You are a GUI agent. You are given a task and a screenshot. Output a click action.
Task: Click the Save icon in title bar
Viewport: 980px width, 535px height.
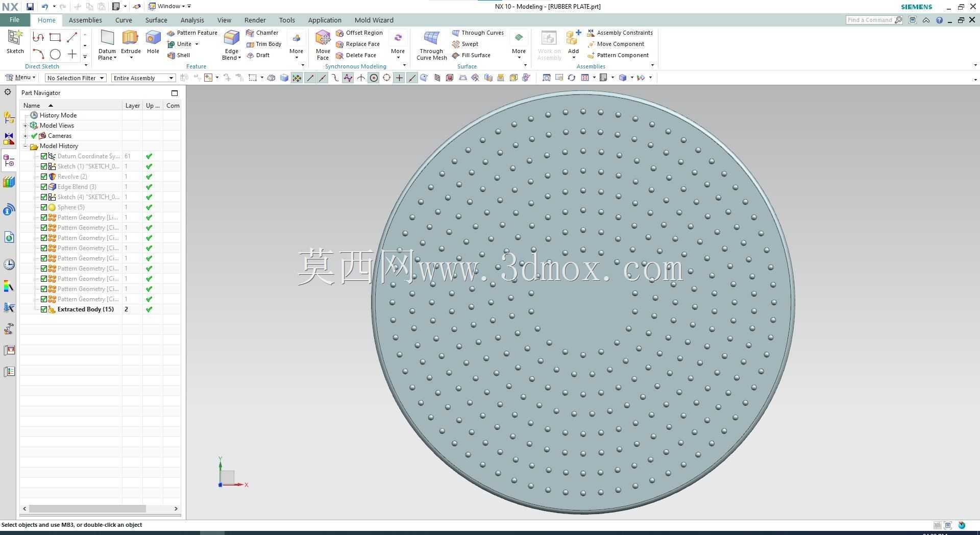30,7
